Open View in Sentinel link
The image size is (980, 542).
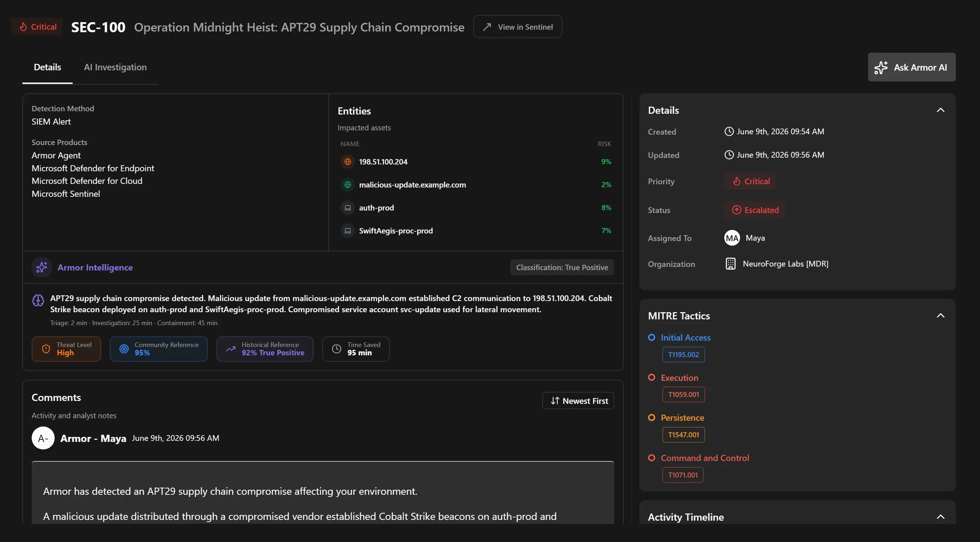point(517,27)
